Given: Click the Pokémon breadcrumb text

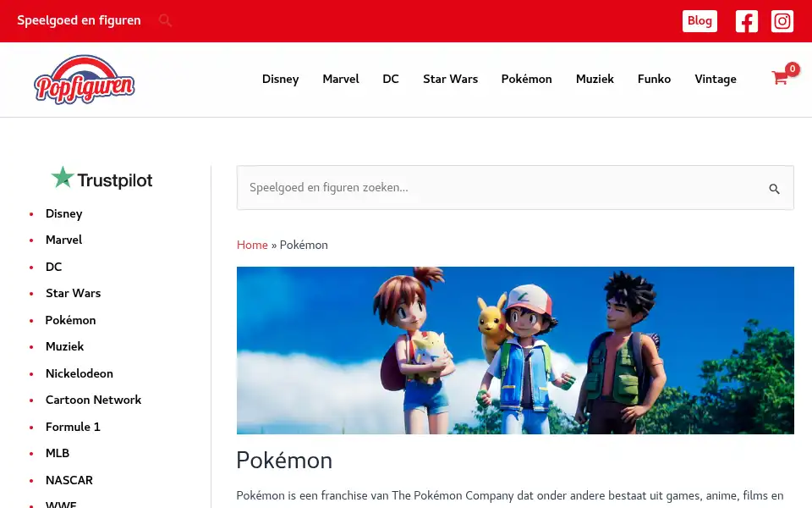Looking at the screenshot, I should 304,245.
